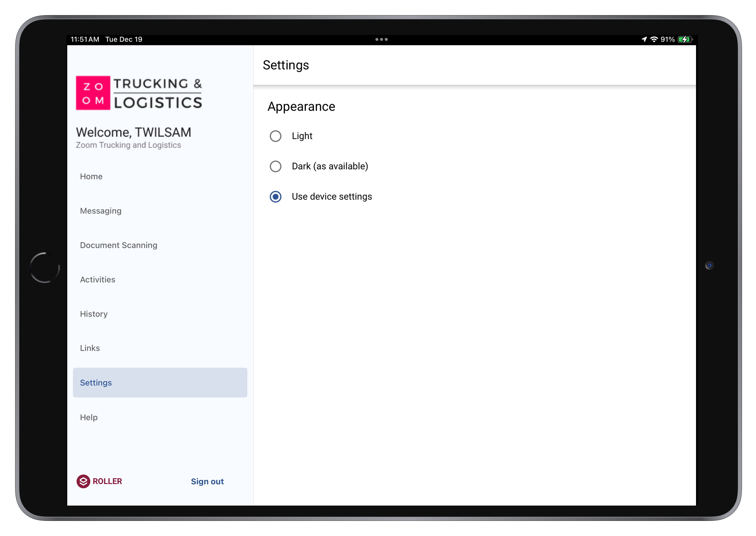The image size is (756, 536).
Task: Tap the Wi-Fi status icon
Action: click(654, 39)
